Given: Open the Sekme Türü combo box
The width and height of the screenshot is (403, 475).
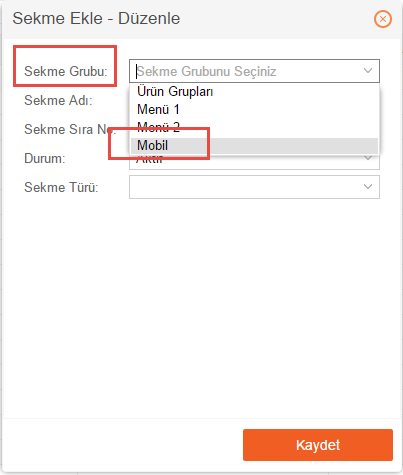Looking at the screenshot, I should coord(254,187).
